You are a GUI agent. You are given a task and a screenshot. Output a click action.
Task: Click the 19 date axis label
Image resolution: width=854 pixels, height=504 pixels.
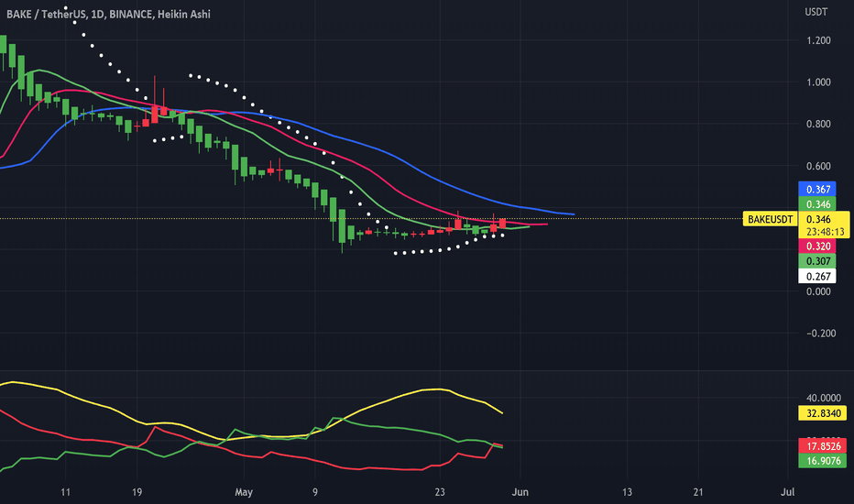(x=137, y=492)
